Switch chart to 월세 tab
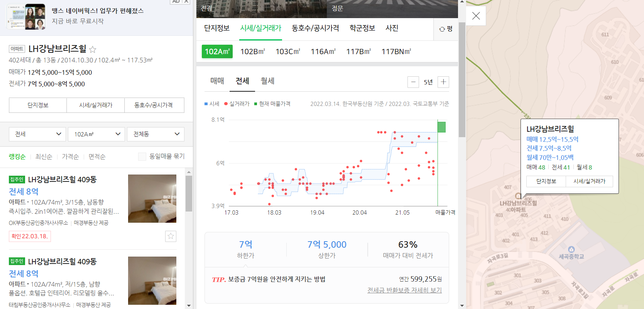The height and width of the screenshot is (309, 644). pos(267,81)
